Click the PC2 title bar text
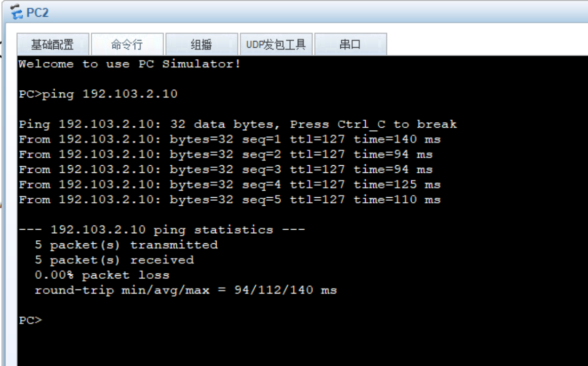The height and width of the screenshot is (366, 588). coord(37,13)
